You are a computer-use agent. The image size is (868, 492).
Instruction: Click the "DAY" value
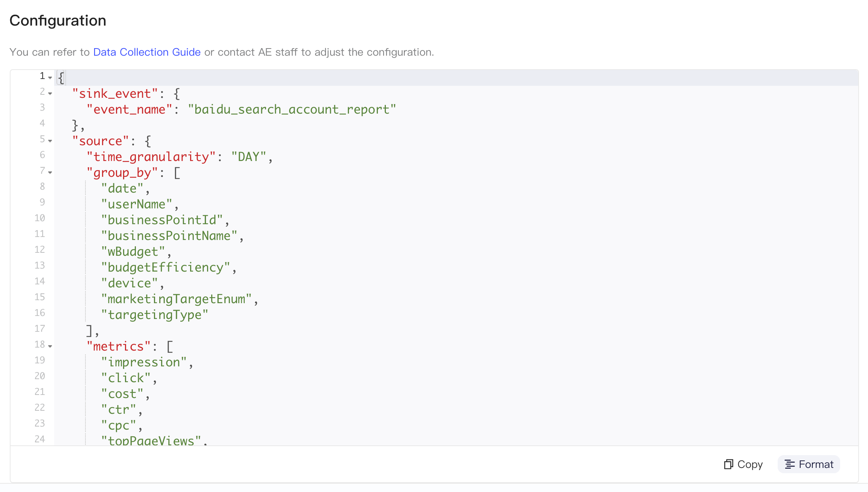coord(248,157)
